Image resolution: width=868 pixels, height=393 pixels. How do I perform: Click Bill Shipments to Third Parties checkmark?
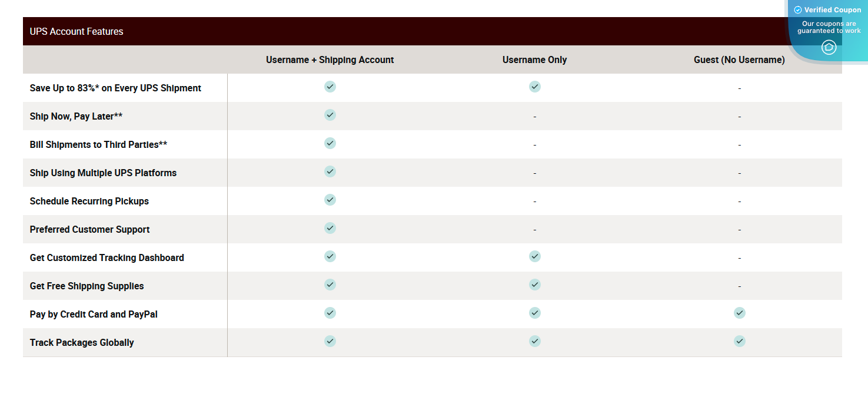point(330,143)
